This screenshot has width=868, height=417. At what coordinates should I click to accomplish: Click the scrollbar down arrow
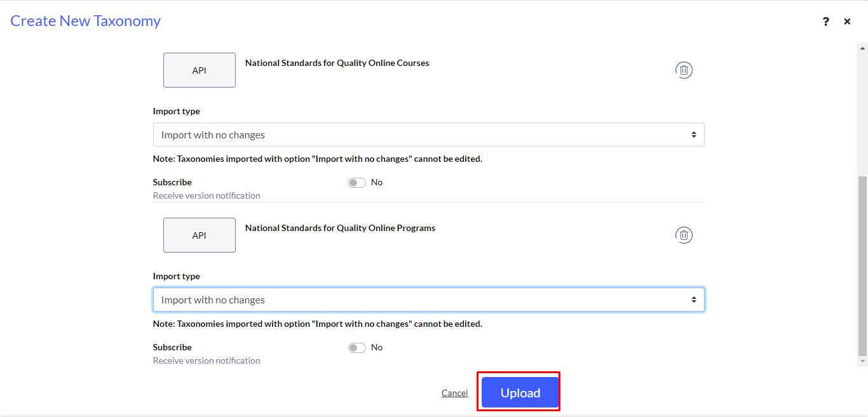coord(862,362)
